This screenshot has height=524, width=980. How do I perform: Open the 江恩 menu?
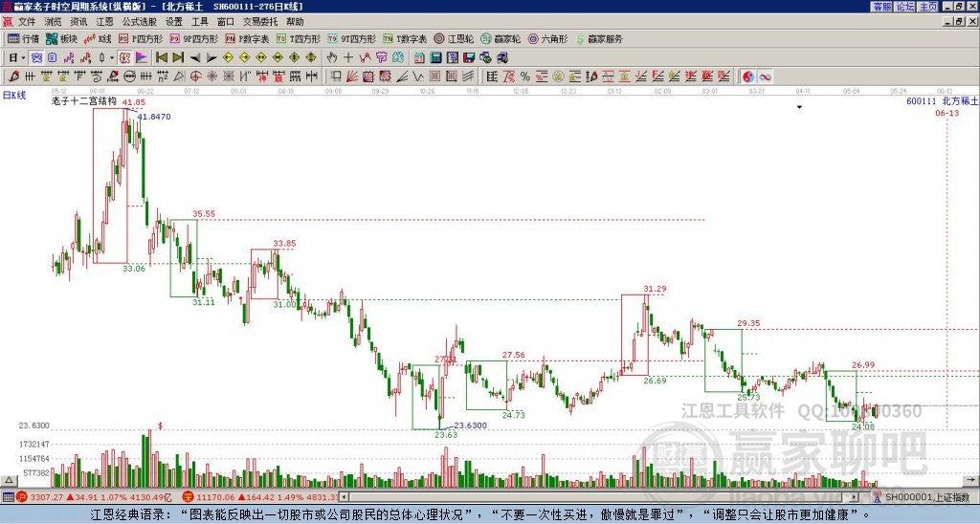pyautogui.click(x=104, y=22)
